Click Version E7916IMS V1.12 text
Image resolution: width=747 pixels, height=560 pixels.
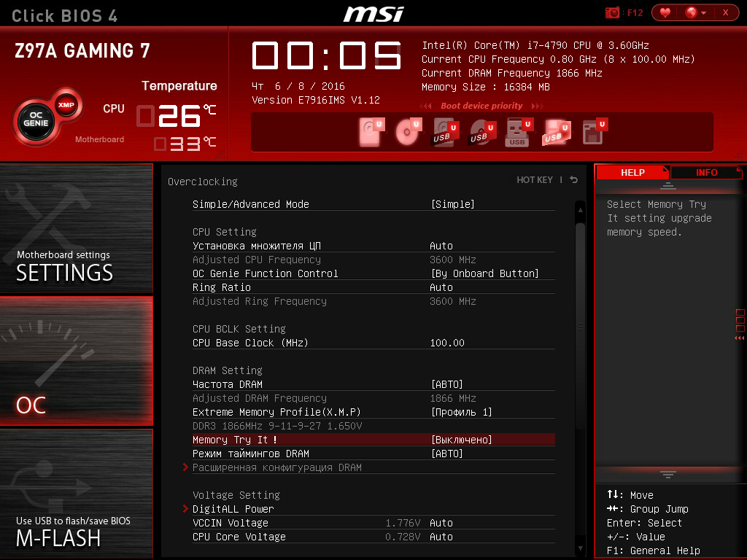click(x=316, y=100)
